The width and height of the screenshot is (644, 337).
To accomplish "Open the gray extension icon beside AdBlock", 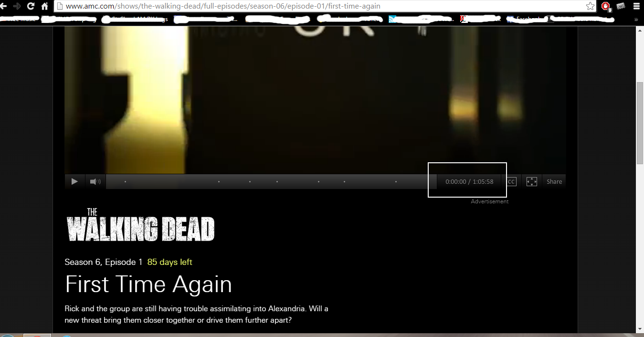I will (621, 6).
